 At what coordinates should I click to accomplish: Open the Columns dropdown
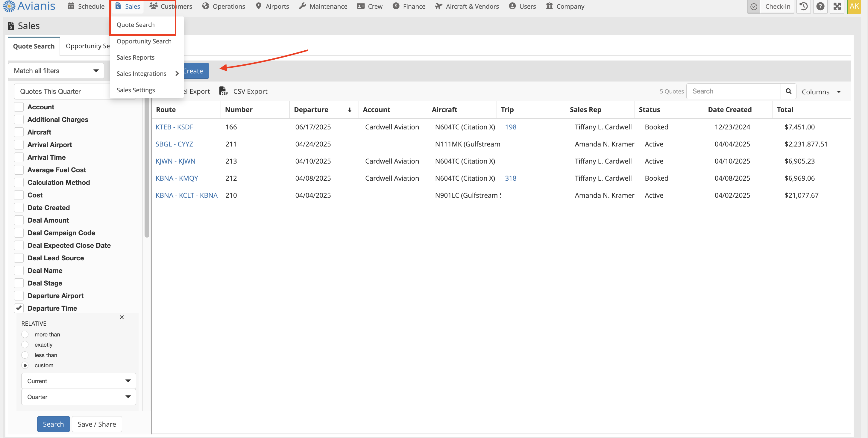[821, 92]
